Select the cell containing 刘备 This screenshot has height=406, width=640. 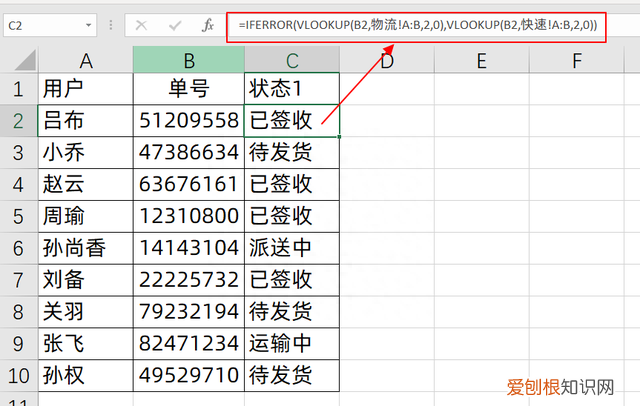(x=86, y=280)
